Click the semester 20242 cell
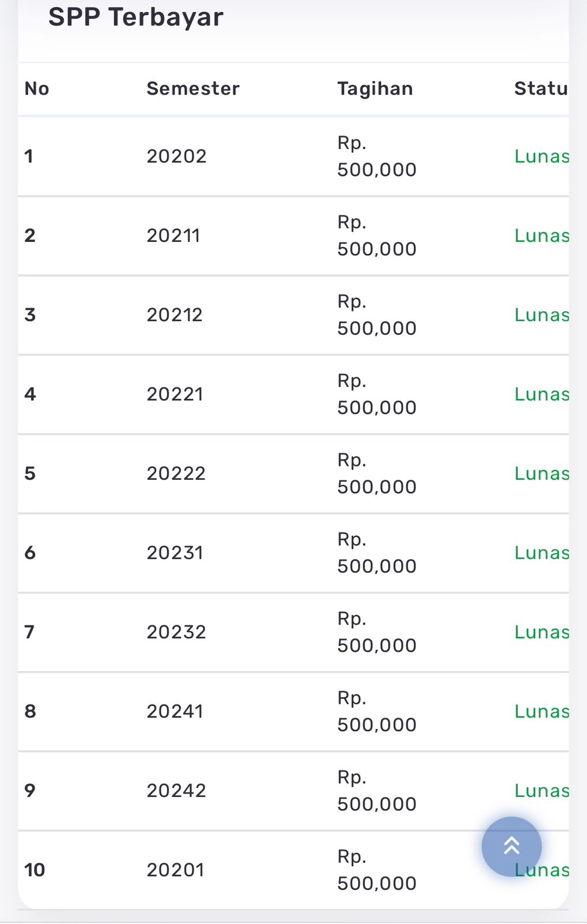The width and height of the screenshot is (587, 924). tap(176, 791)
